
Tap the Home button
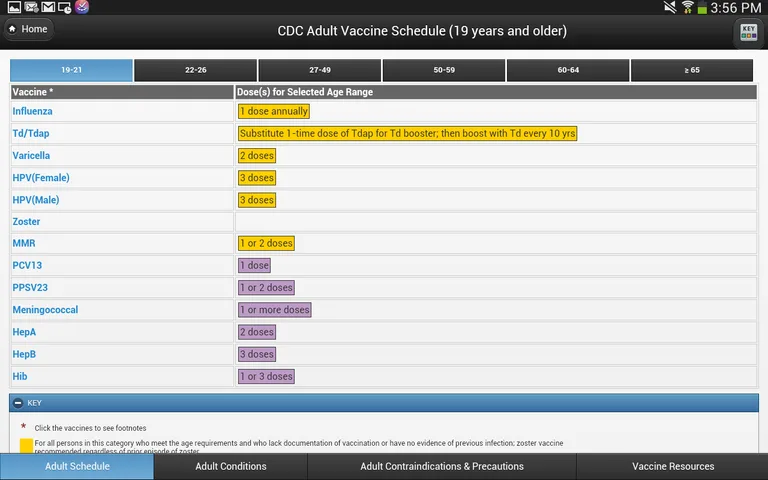28,29
